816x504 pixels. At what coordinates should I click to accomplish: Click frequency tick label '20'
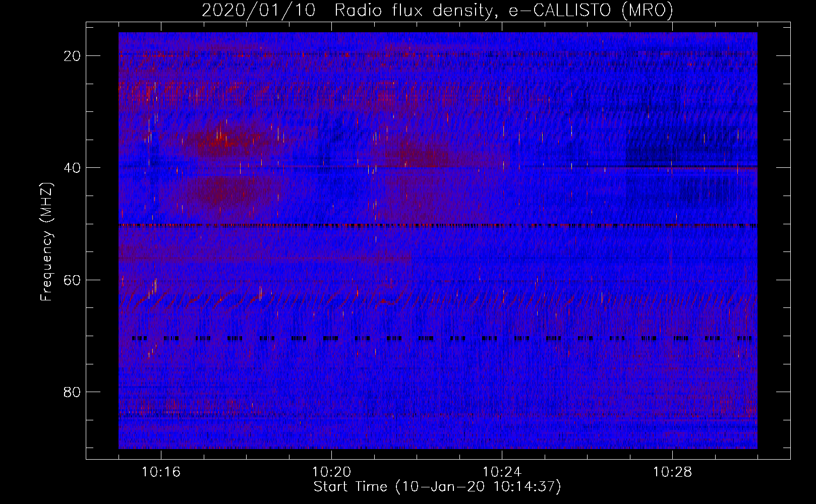(73, 56)
